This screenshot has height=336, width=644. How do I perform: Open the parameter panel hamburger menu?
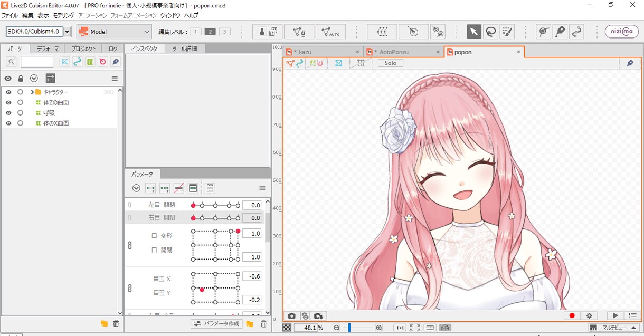pyautogui.click(x=262, y=188)
